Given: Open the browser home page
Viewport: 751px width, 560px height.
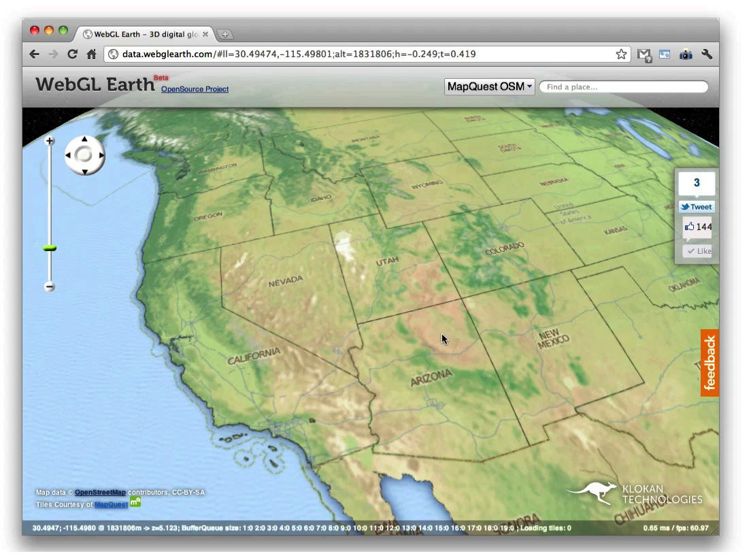Looking at the screenshot, I should point(91,54).
